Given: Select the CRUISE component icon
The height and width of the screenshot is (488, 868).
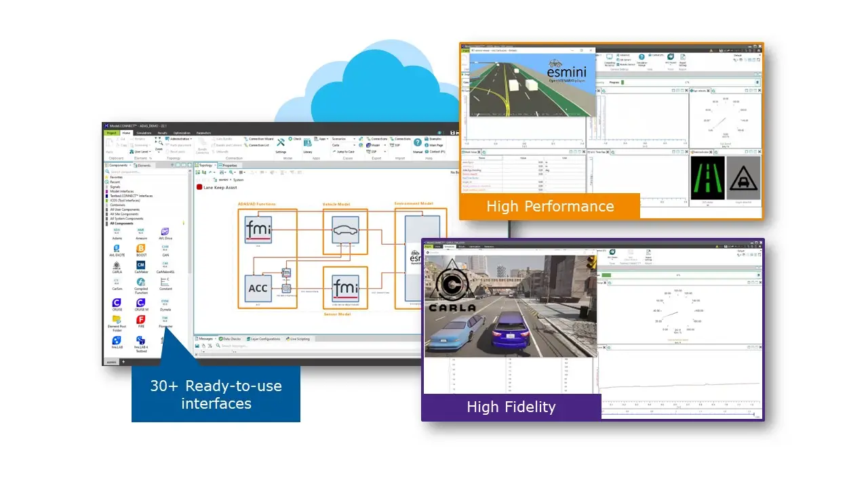Looking at the screenshot, I should (x=117, y=304).
